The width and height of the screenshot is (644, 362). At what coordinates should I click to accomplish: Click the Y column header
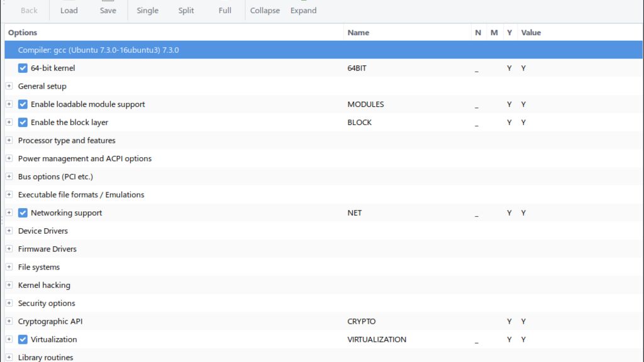(x=509, y=33)
